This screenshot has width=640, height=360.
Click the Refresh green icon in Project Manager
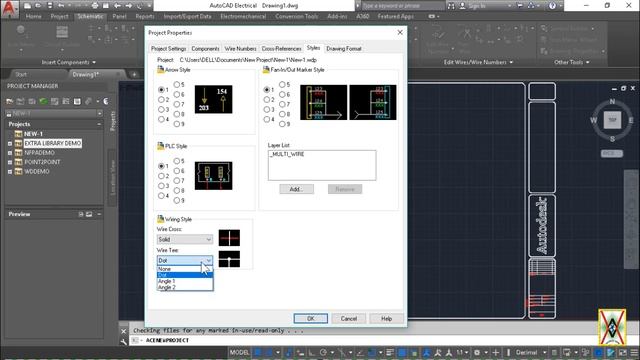(x=43, y=101)
